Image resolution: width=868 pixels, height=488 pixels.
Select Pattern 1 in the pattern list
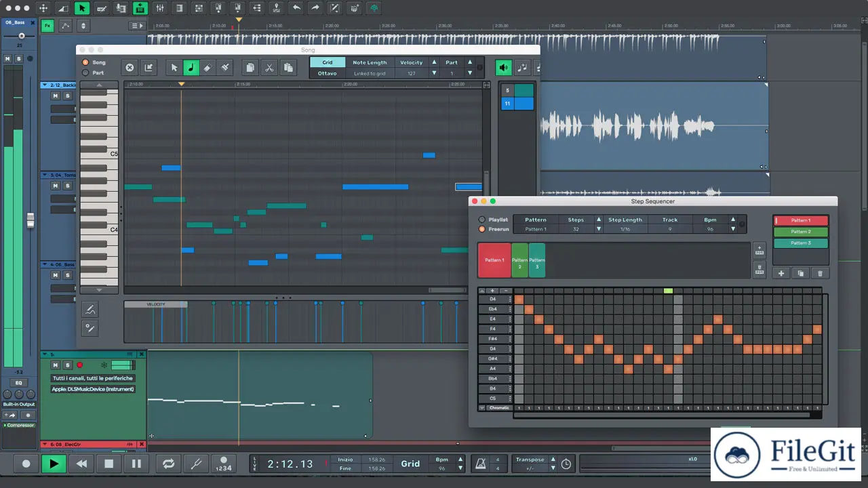[801, 220]
